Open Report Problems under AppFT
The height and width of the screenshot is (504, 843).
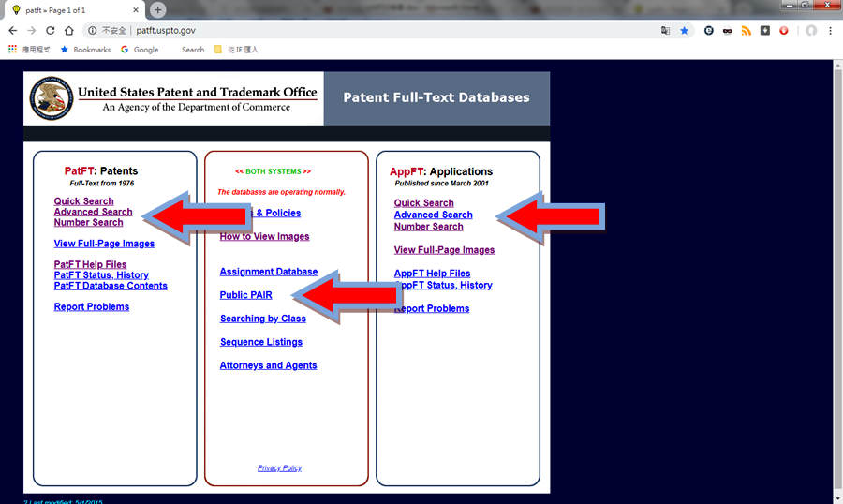(432, 308)
